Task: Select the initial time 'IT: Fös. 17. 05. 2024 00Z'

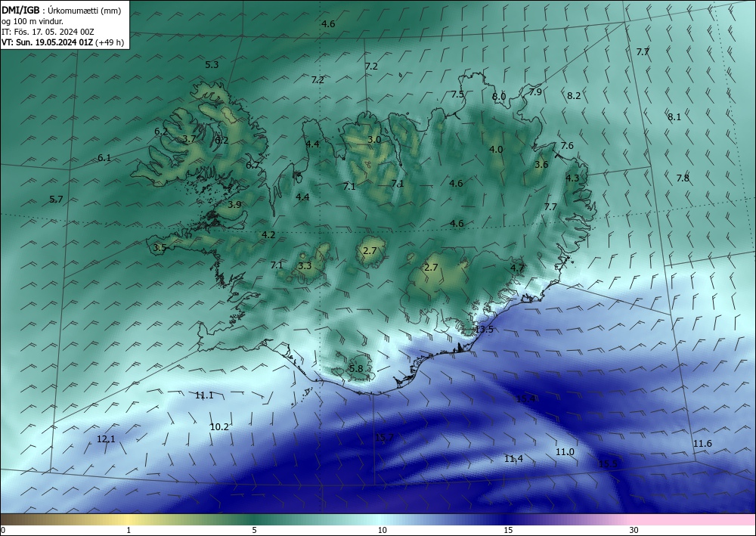Action: click(x=48, y=32)
